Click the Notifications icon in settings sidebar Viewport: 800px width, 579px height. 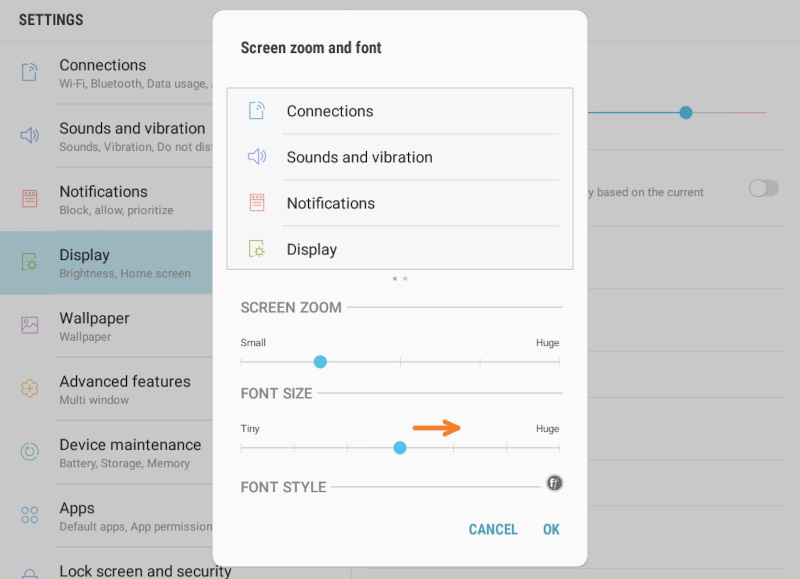tap(30, 198)
